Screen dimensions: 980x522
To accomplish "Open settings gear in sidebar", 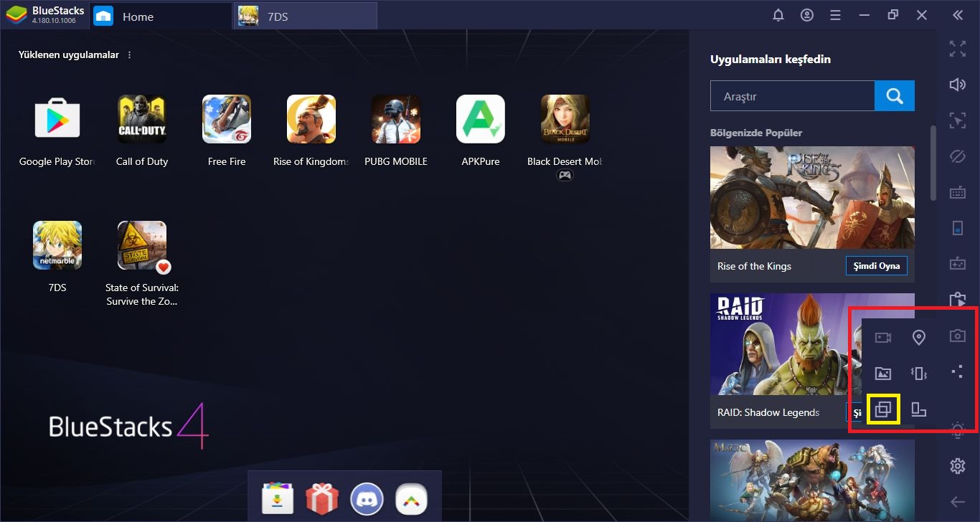I will (958, 466).
